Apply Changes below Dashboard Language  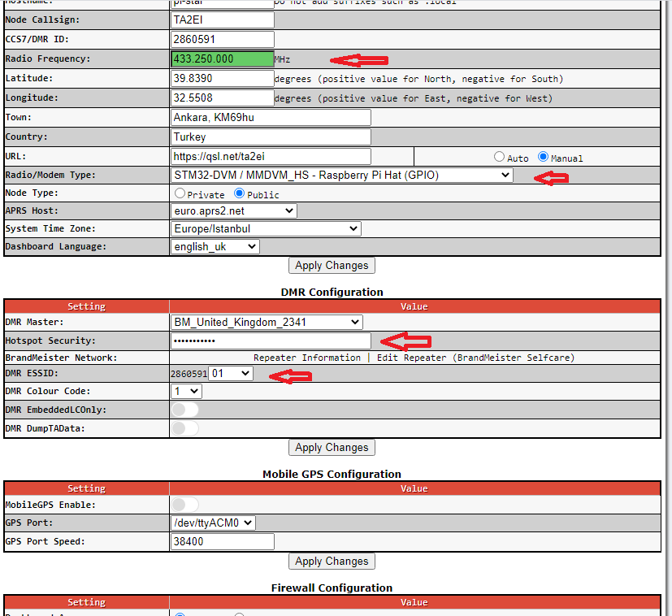pyautogui.click(x=332, y=266)
